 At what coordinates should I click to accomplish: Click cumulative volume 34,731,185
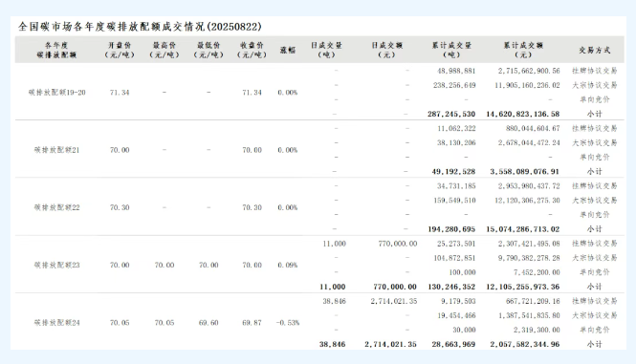pos(456,185)
